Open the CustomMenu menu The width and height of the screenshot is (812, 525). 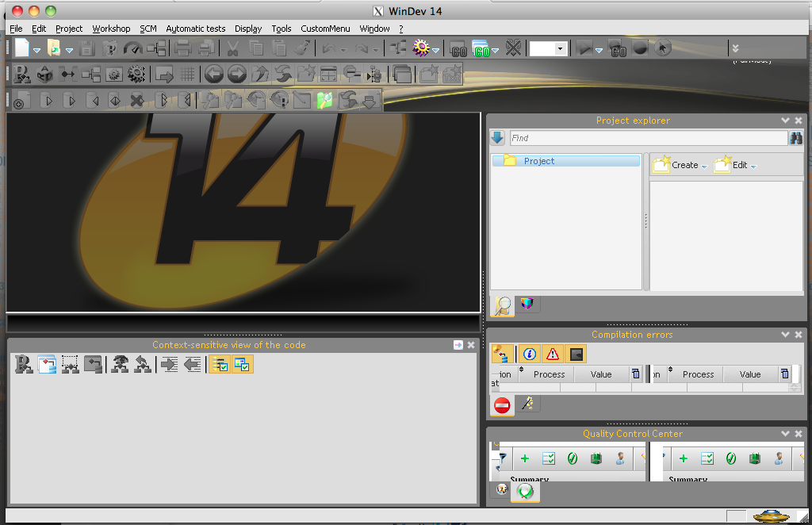pyautogui.click(x=325, y=29)
